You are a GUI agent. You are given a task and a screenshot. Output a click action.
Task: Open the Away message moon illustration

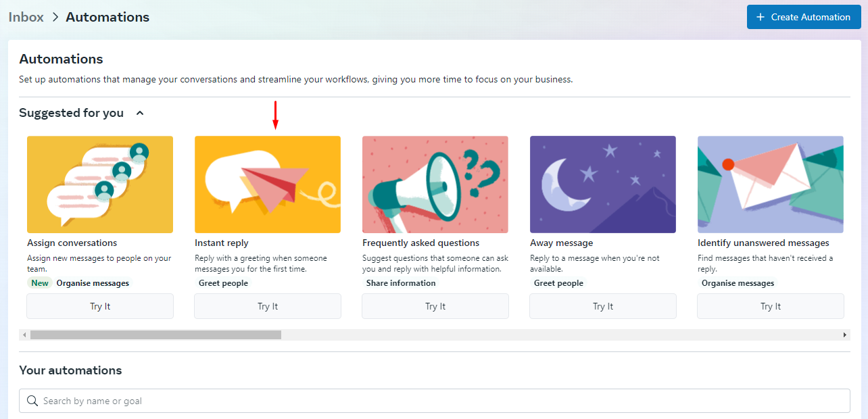tap(603, 184)
